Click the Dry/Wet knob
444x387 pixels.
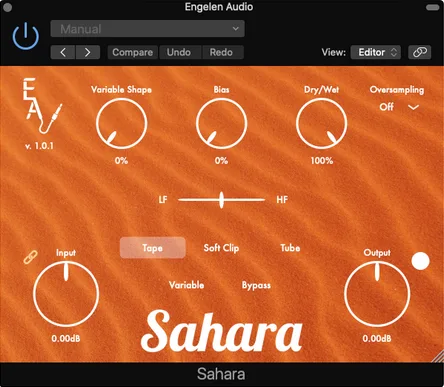(x=321, y=123)
